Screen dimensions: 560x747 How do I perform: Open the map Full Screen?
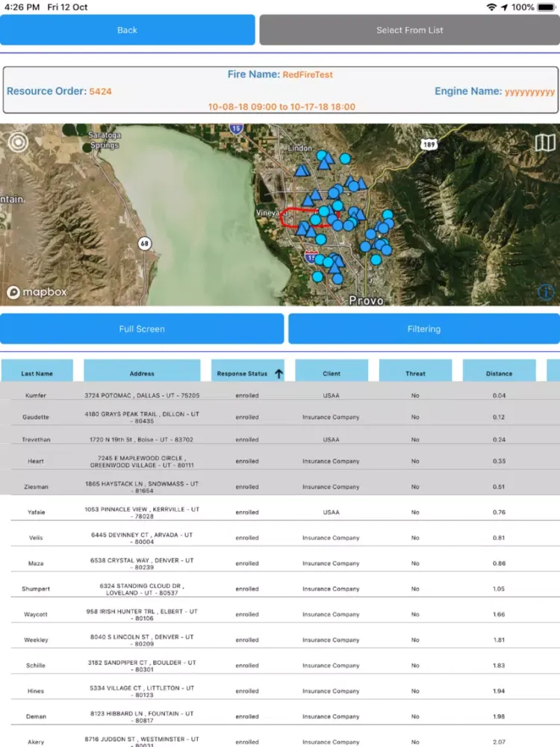(x=142, y=329)
